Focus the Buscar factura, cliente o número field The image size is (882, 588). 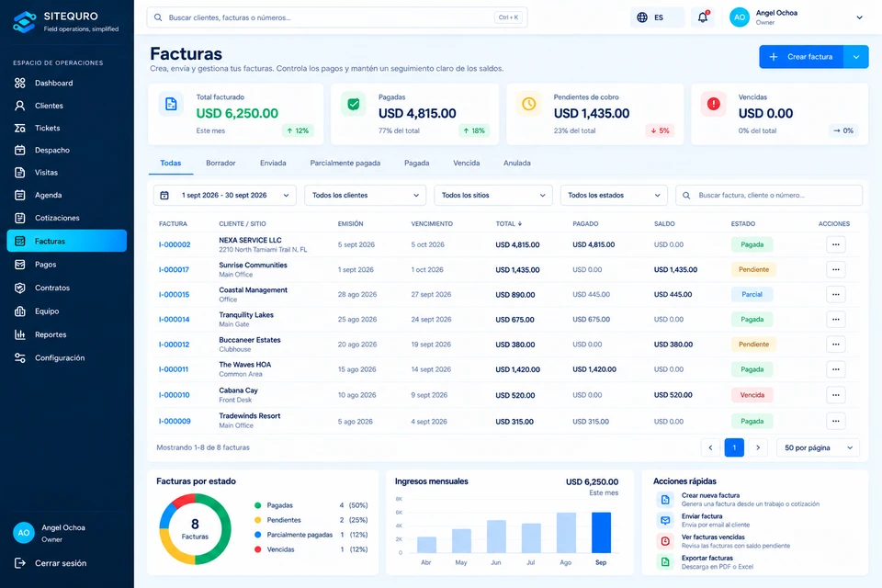769,196
